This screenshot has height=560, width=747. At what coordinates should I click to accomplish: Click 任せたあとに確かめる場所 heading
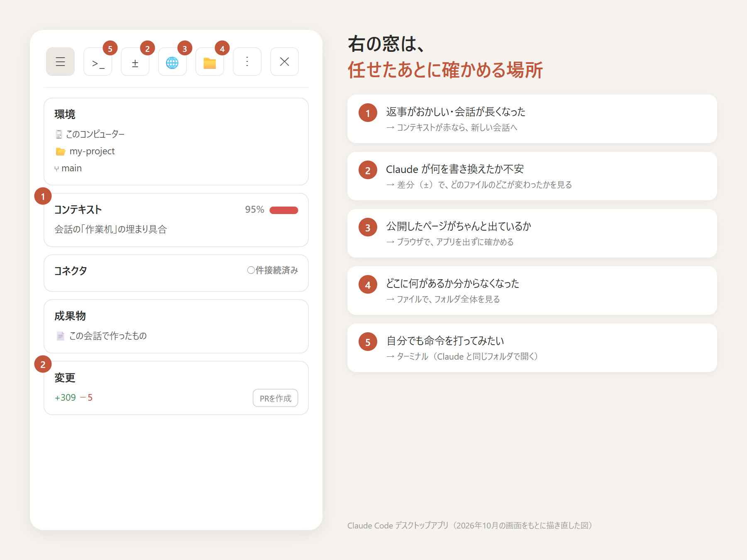click(445, 70)
